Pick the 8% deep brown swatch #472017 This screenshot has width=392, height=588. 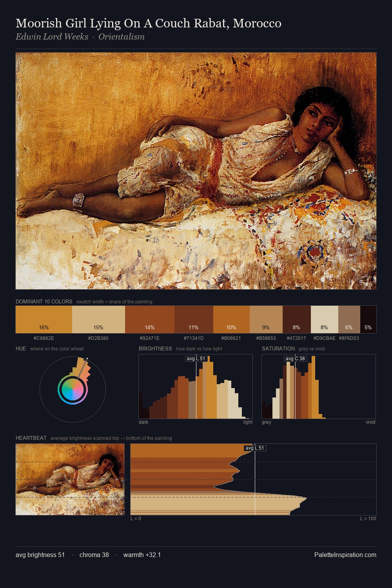[297, 319]
